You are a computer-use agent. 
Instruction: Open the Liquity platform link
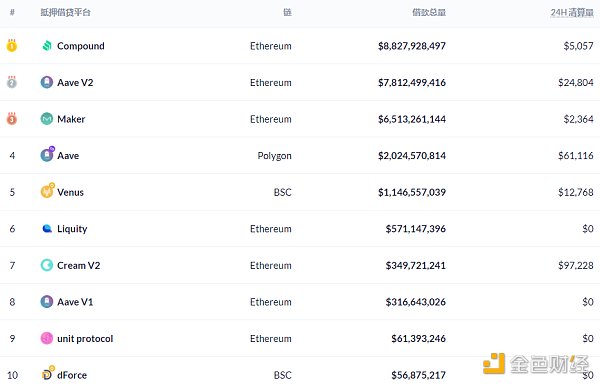72,229
